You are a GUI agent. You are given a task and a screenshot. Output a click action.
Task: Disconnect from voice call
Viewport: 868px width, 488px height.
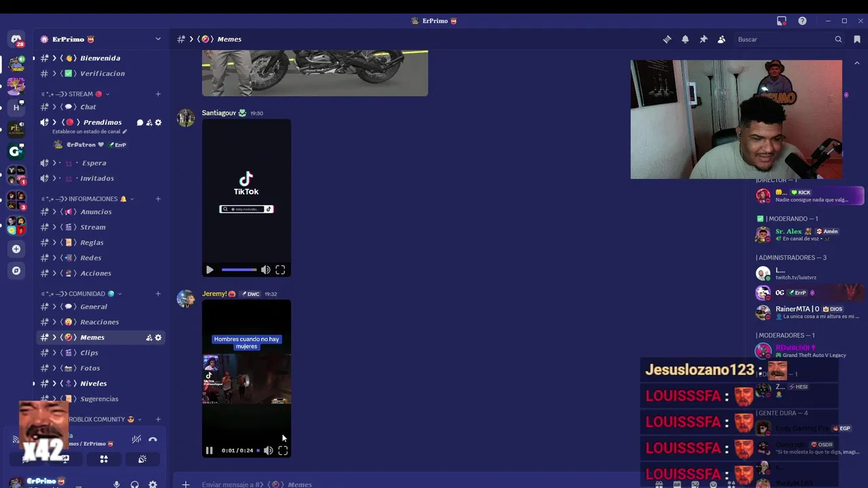click(x=153, y=439)
